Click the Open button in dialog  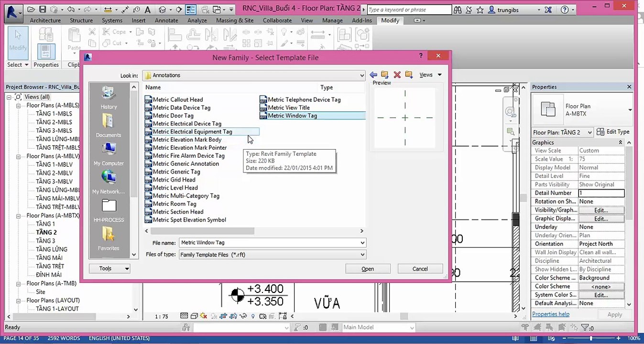click(368, 269)
